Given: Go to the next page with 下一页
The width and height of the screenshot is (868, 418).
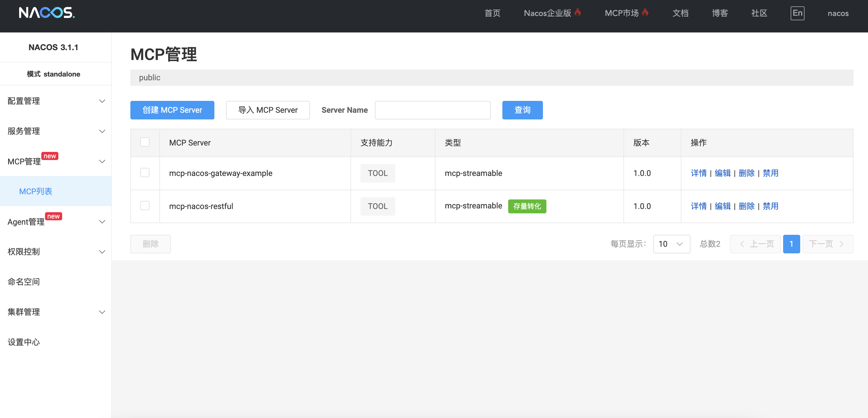Looking at the screenshot, I should [x=827, y=244].
